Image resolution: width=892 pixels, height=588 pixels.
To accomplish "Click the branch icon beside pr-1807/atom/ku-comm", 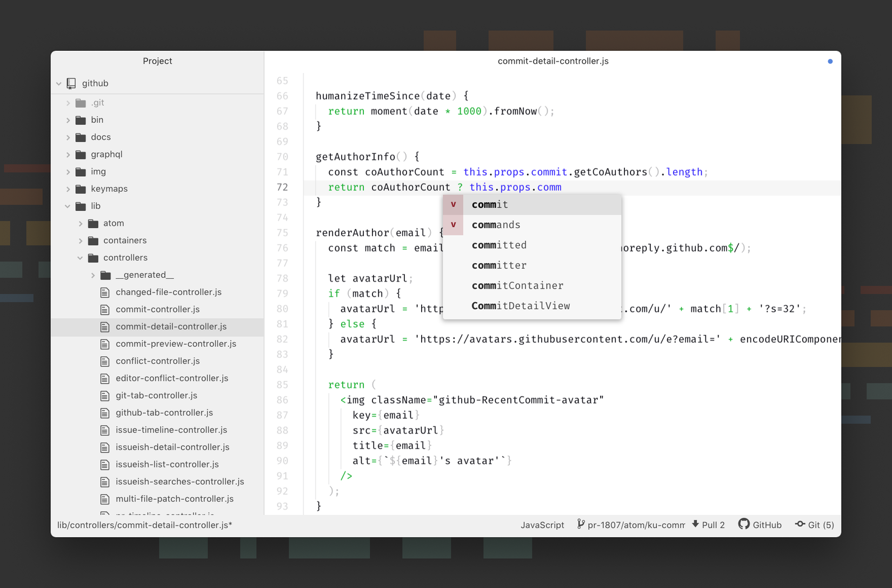I will [581, 524].
